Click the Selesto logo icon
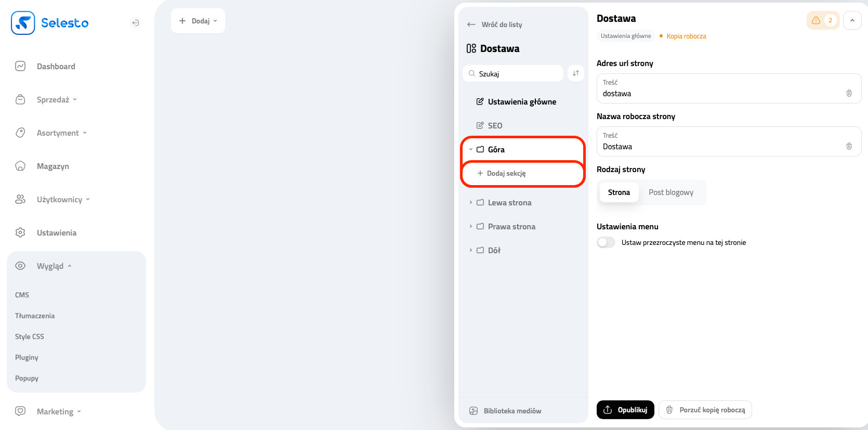This screenshot has height=430, width=868. pos(23,23)
